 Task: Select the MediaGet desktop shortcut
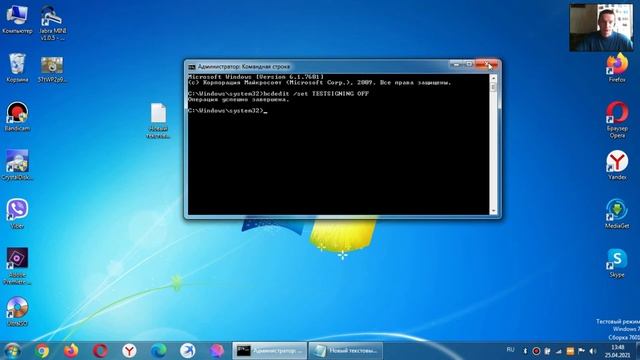point(617,214)
